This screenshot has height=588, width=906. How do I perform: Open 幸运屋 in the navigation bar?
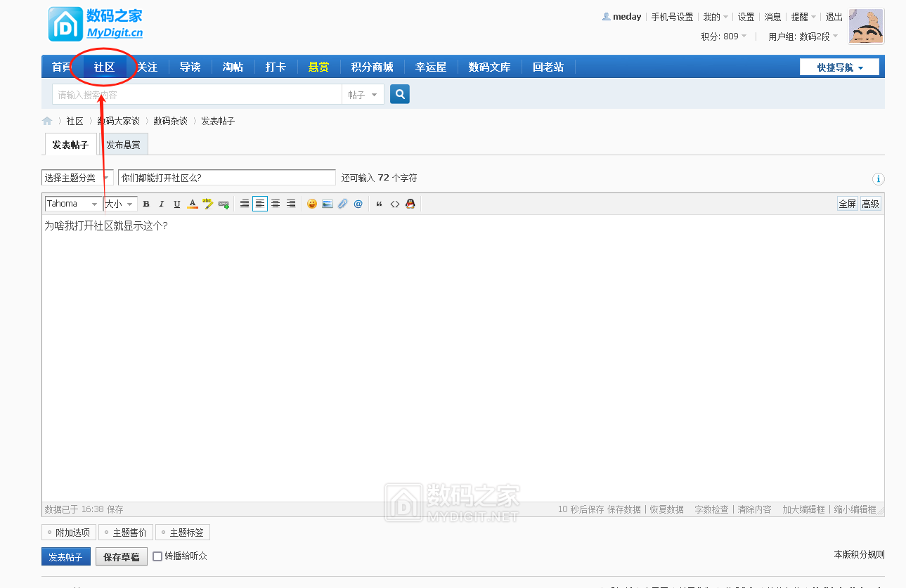click(x=431, y=67)
